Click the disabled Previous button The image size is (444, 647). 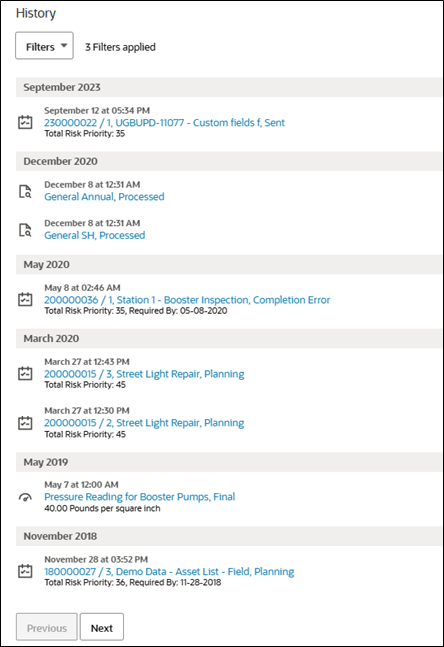tap(47, 628)
